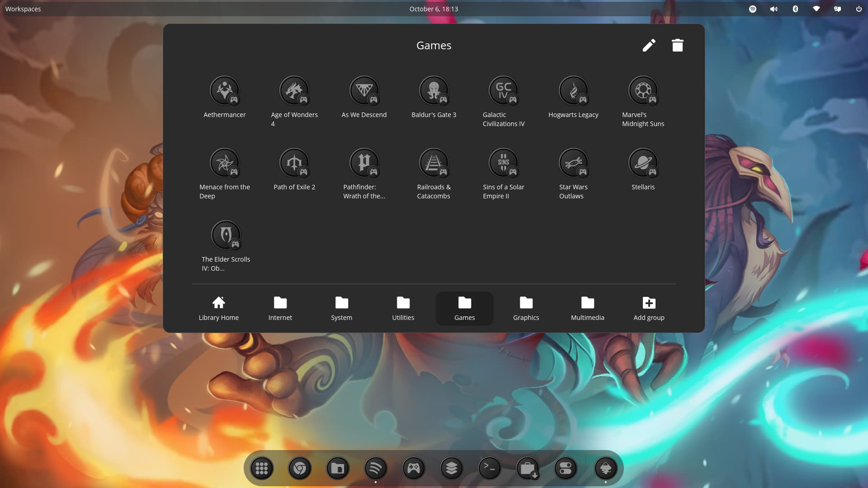Viewport: 868px width, 488px height.
Task: Click the volume icon in system tray
Action: [x=774, y=9]
